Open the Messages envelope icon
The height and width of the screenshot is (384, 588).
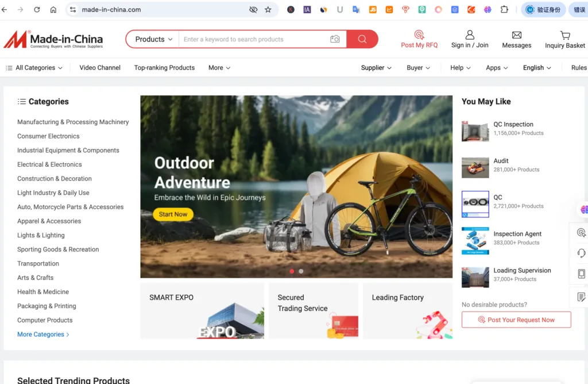pos(516,35)
